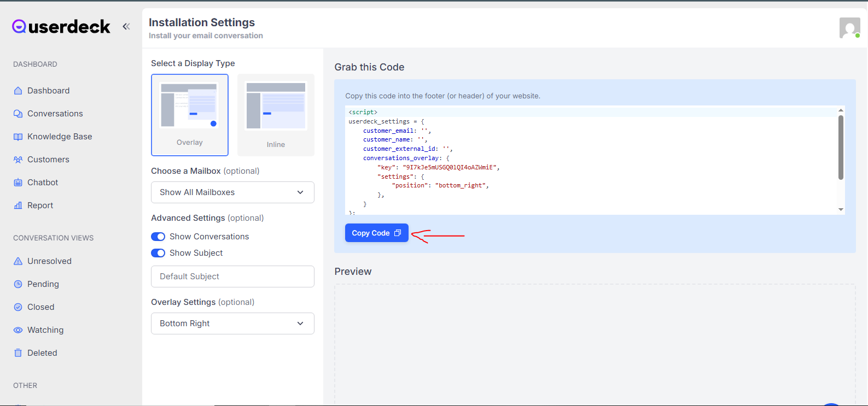
Task: Collapse the sidebar with double-chevron icon
Action: (x=126, y=26)
